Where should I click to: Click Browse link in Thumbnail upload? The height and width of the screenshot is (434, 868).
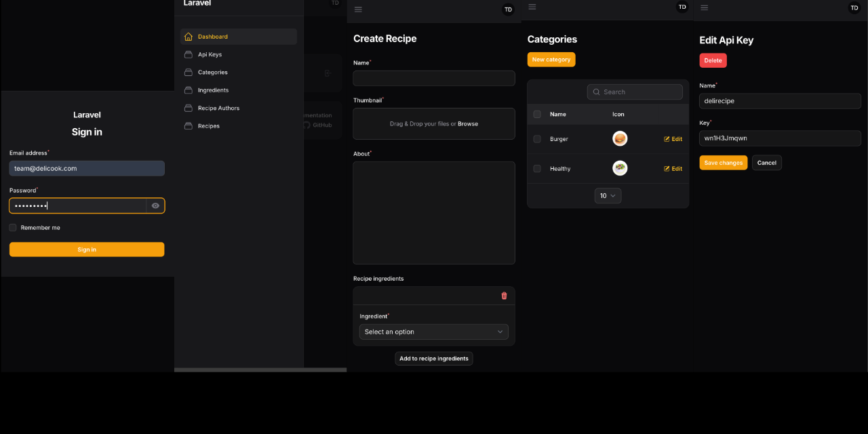point(468,124)
